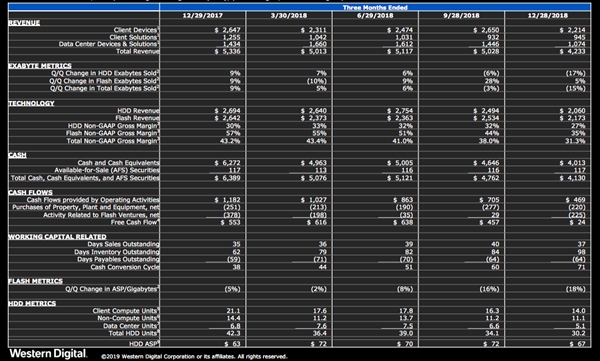Click Data Center Devices value "1,660"
600x361 pixels.
318,44
